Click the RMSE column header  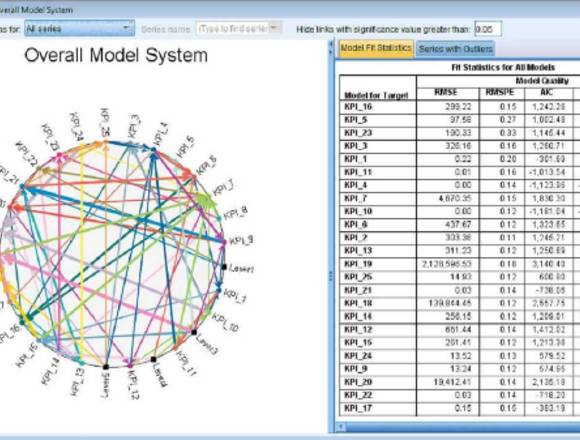pyautogui.click(x=448, y=93)
